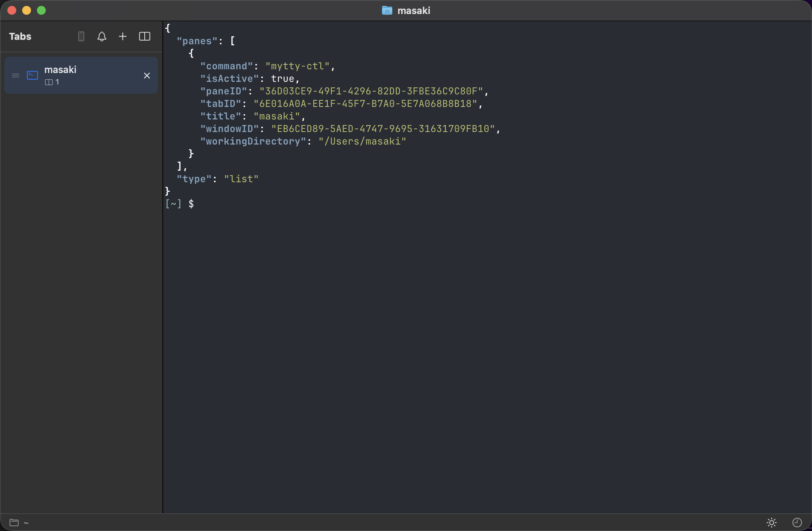Click the terminal icon on masaki tab
Viewport: 812px width, 531px height.
click(x=32, y=76)
